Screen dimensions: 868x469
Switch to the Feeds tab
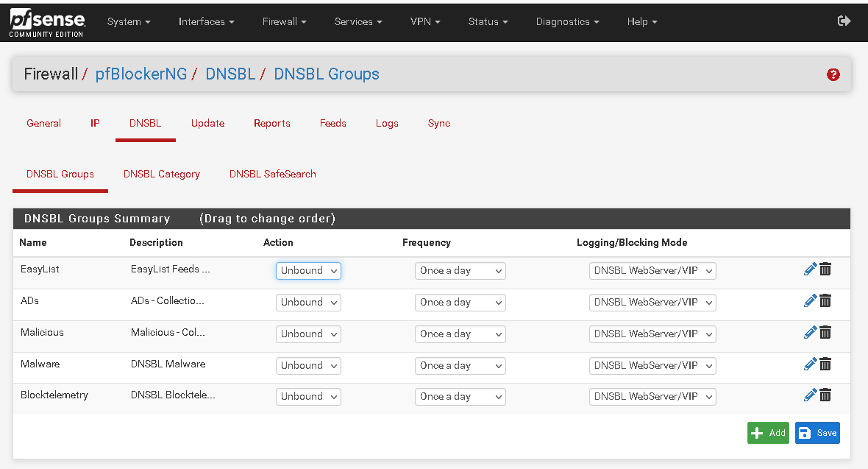coord(332,123)
